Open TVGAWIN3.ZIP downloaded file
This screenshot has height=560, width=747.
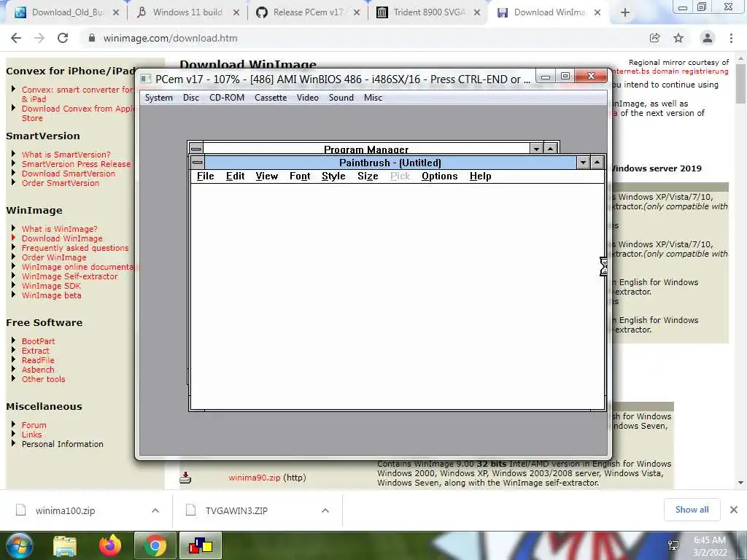(236, 510)
